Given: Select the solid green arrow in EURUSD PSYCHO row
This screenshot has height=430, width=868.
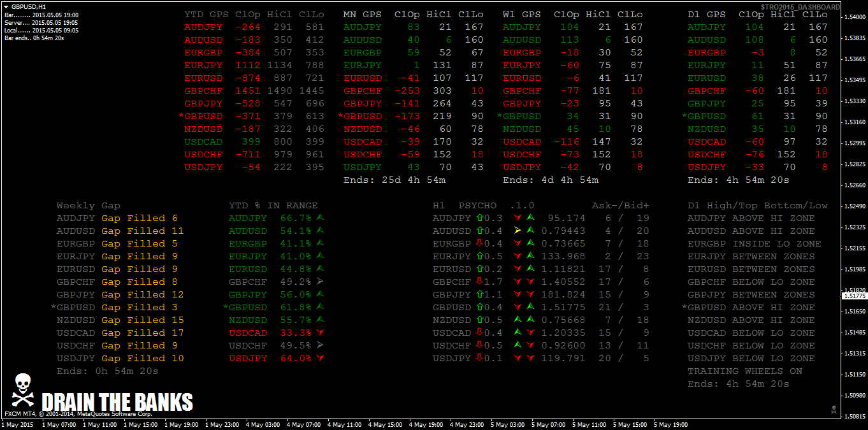Looking at the screenshot, I should coord(530,269).
